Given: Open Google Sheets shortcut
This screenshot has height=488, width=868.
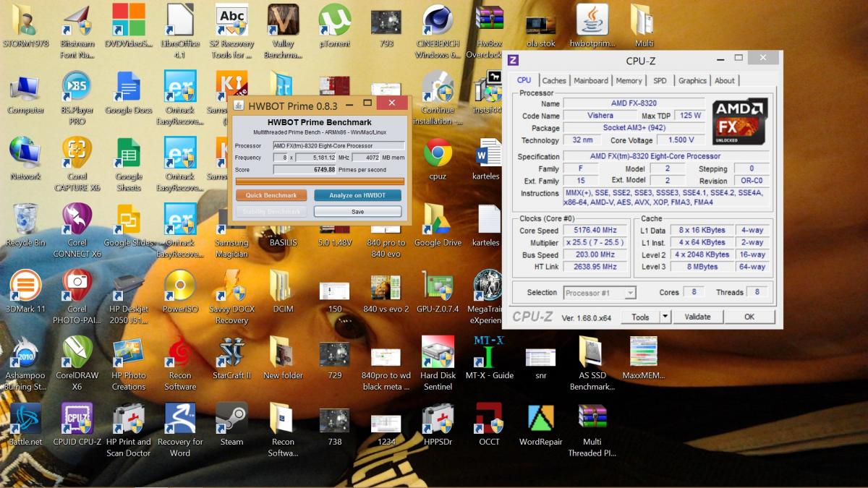Looking at the screenshot, I should tap(129, 163).
